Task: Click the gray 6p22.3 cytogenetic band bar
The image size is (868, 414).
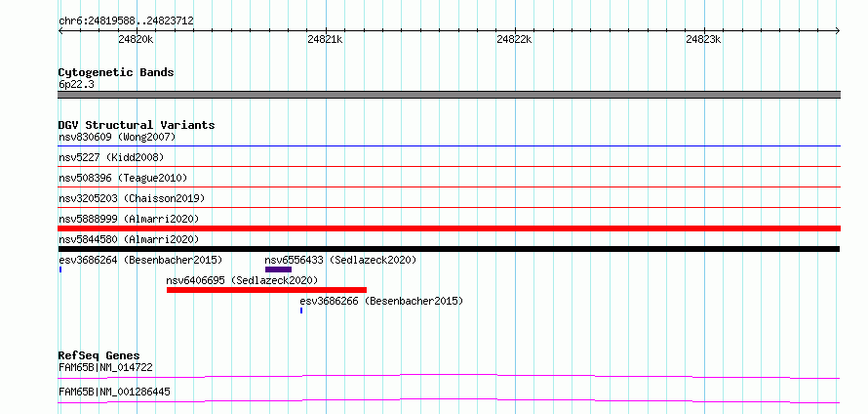Action: pos(449,95)
